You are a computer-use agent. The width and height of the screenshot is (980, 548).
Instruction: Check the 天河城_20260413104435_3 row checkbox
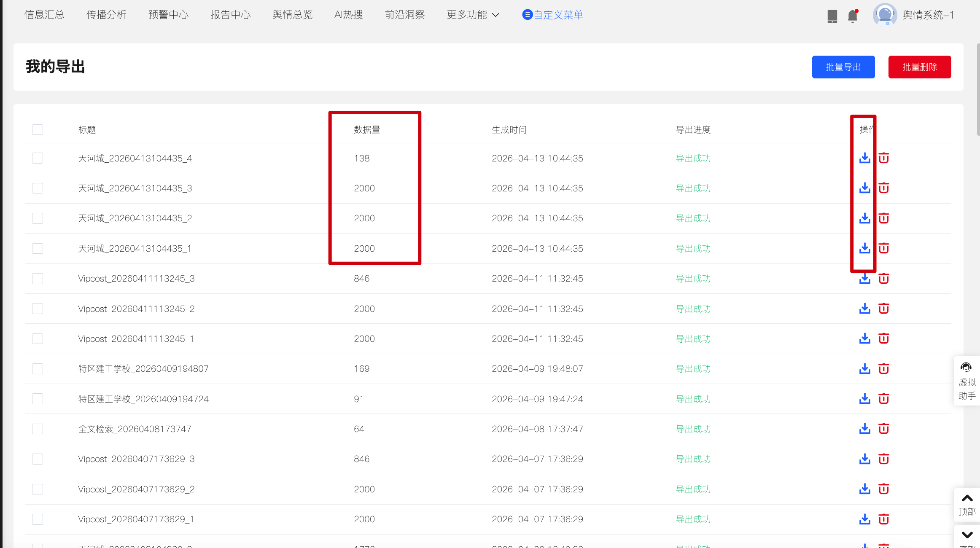coord(38,188)
